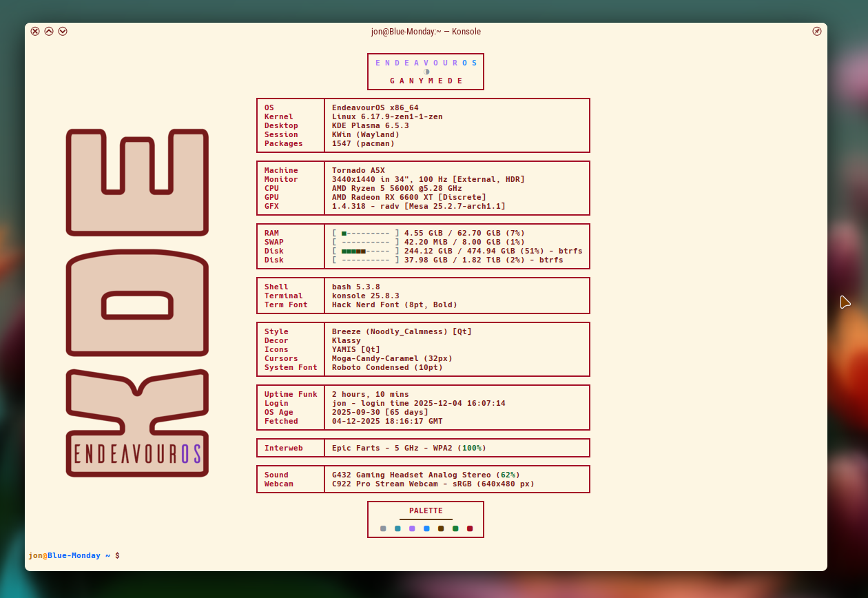Pick the red palette swatch
Image resolution: width=868 pixels, height=598 pixels.
(x=470, y=528)
